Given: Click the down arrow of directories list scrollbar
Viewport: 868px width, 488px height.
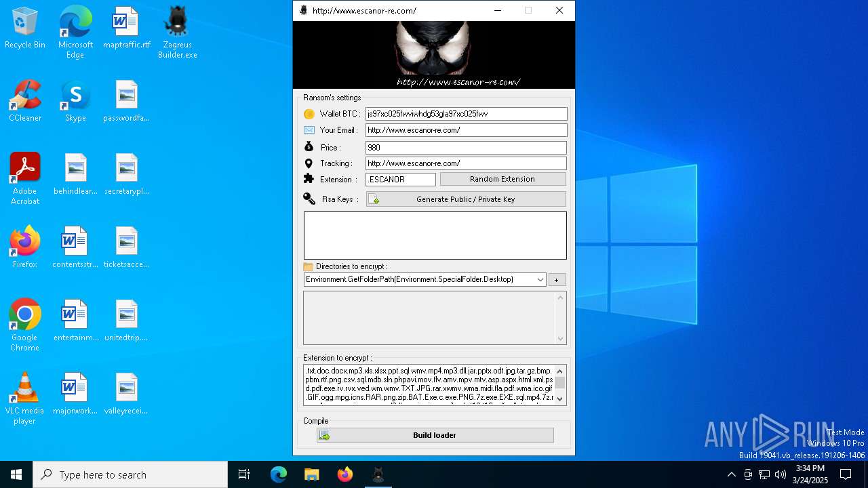Looking at the screenshot, I should 560,338.
